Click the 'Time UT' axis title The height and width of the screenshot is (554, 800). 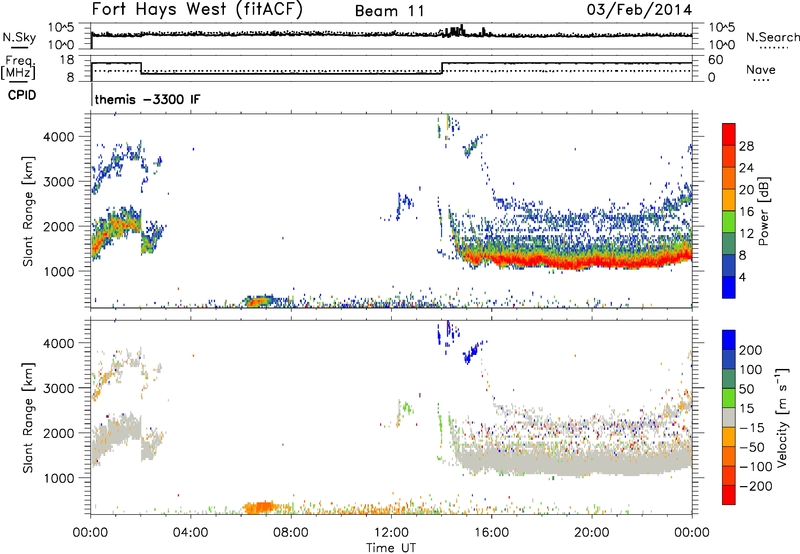coord(391,547)
